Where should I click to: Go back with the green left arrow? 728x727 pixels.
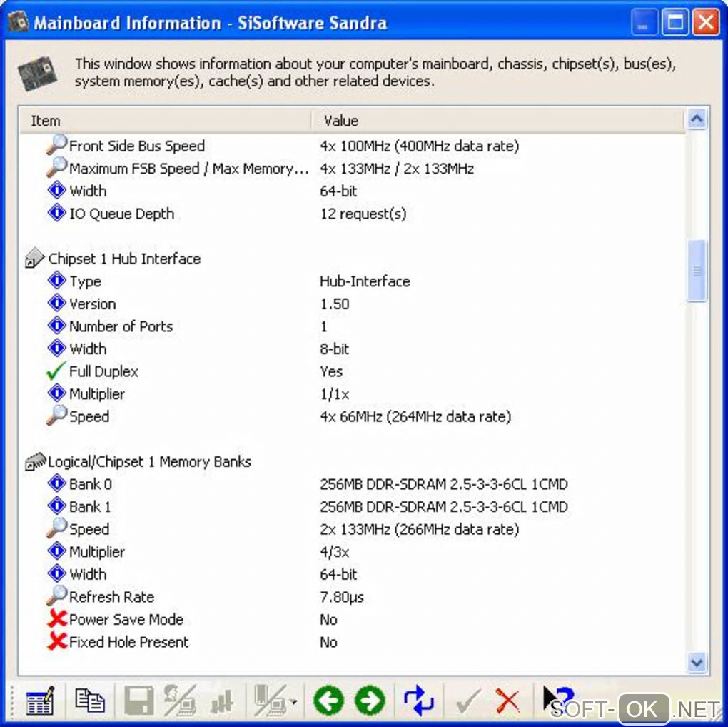coord(329,701)
